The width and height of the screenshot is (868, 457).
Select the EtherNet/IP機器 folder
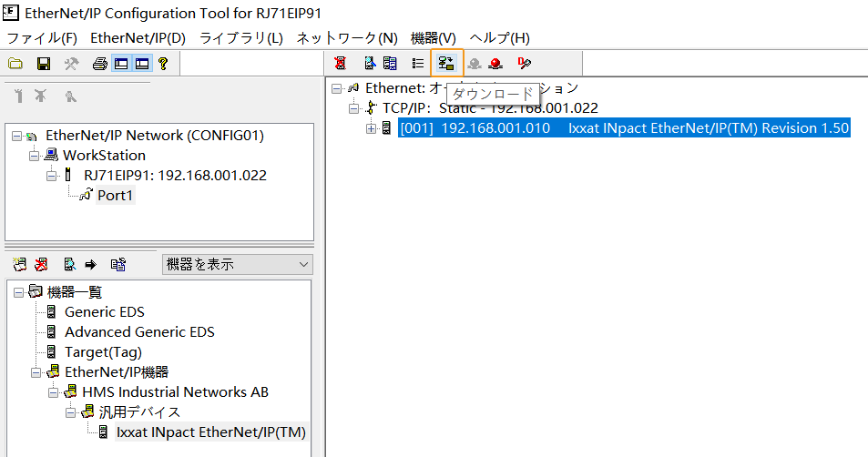pyautogui.click(x=117, y=372)
